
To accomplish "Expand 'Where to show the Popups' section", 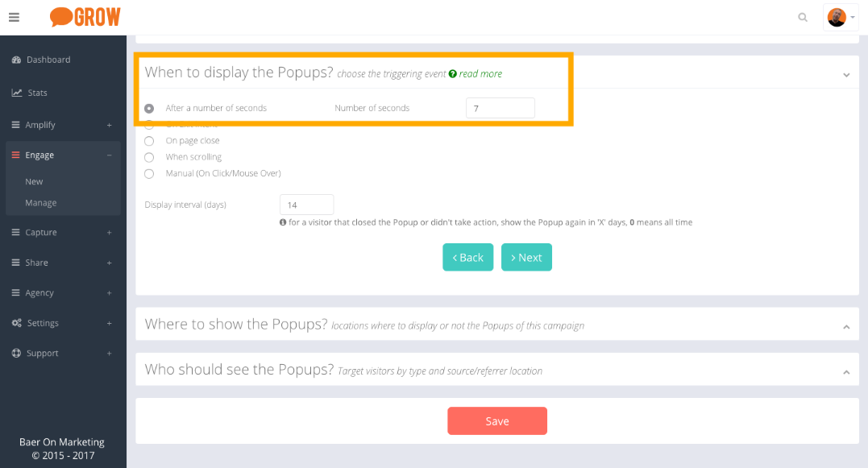I will coord(846,326).
